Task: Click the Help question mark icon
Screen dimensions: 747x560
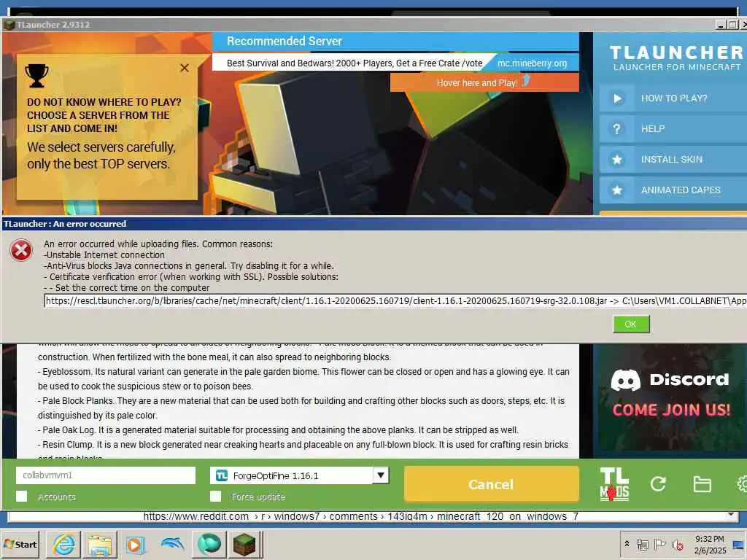Action: click(617, 129)
